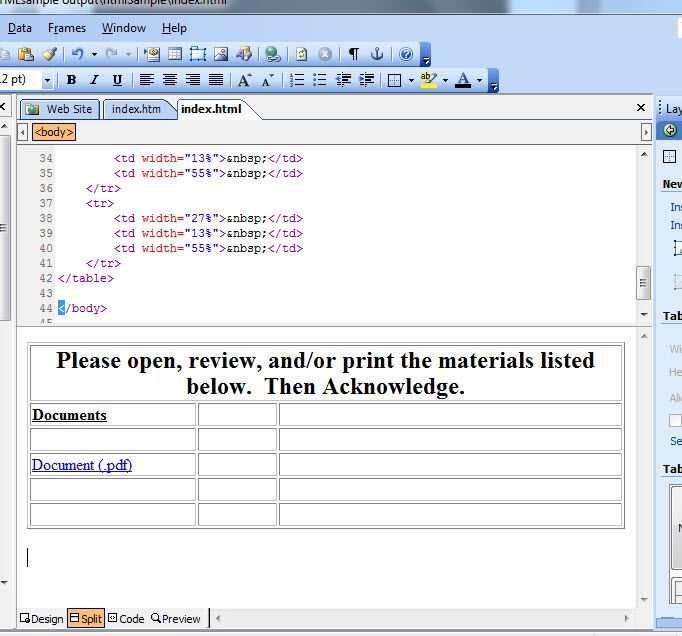Insert picture from file icon
This screenshot has height=636, width=682.
click(x=221, y=54)
